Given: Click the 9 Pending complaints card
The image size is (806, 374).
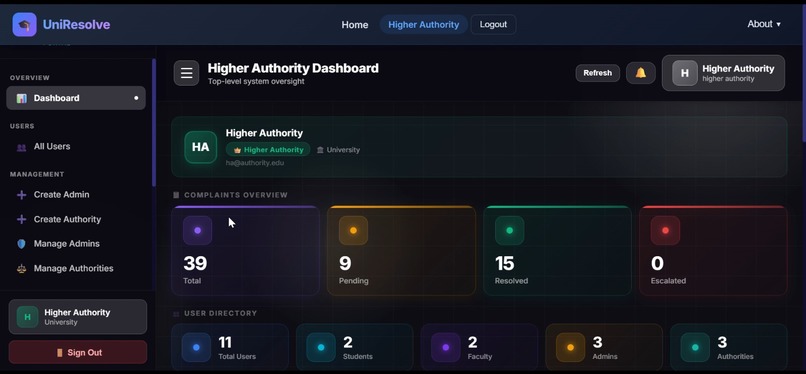Looking at the screenshot, I should [401, 251].
